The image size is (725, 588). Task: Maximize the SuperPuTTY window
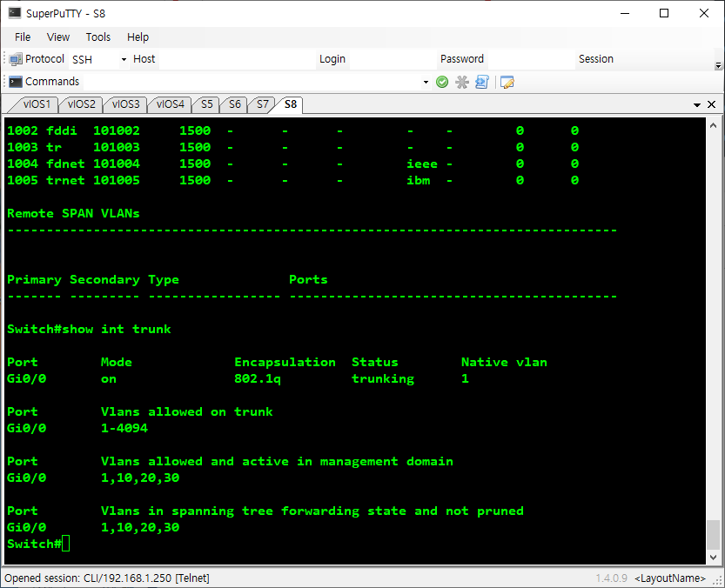click(x=664, y=13)
